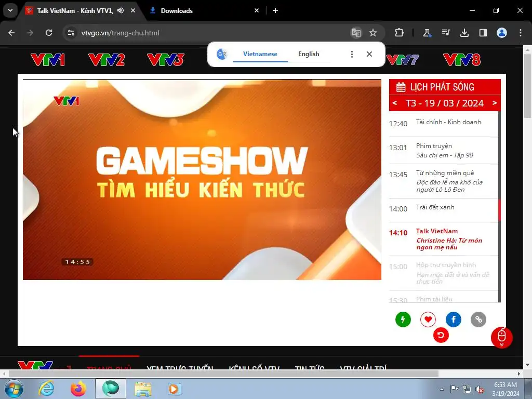The width and height of the screenshot is (532, 399).
Task: Open translate popup options three-dot menu
Action: 352,54
